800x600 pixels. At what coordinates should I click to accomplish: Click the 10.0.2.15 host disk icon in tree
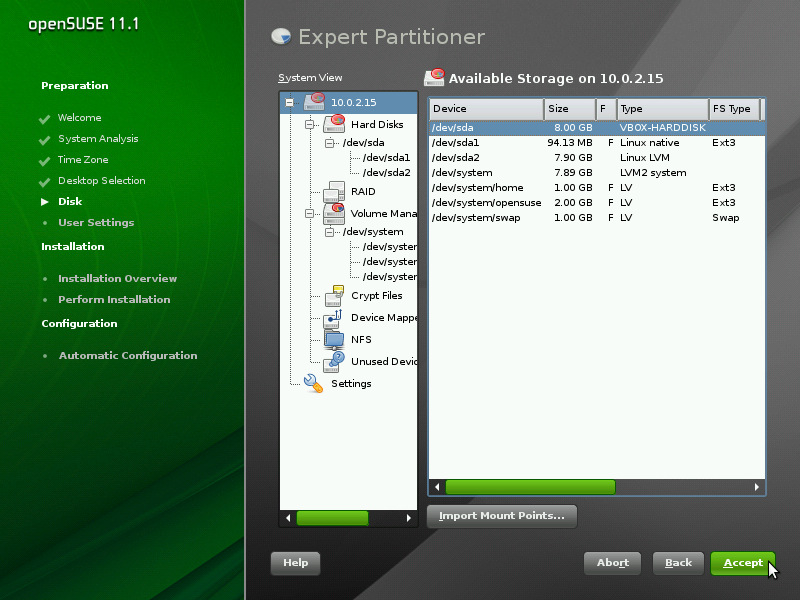pyautogui.click(x=314, y=102)
